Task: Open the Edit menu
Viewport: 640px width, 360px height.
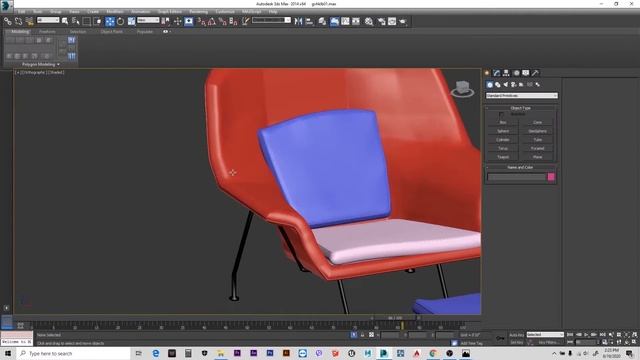Action: click(x=21, y=11)
